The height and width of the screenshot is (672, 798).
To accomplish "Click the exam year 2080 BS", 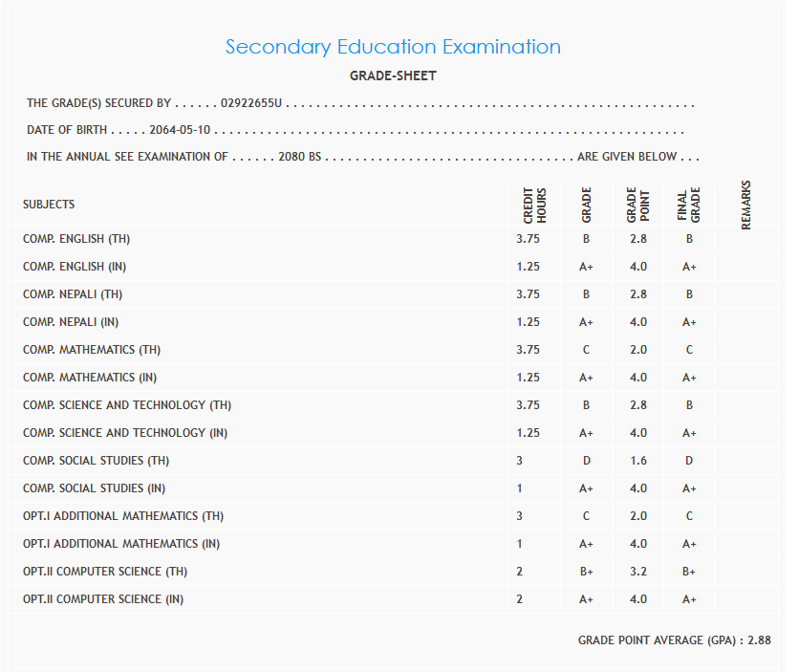I will pyautogui.click(x=299, y=157).
